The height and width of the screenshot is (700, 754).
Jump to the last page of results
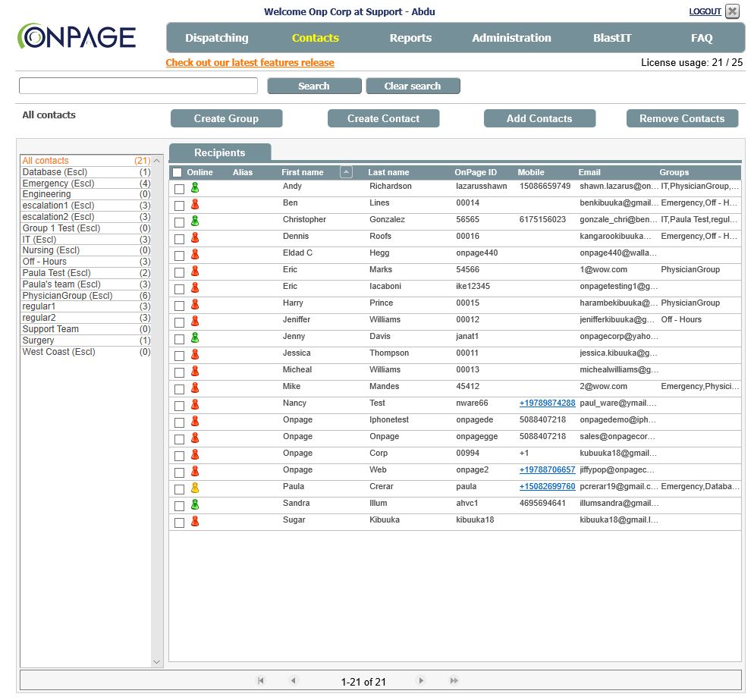click(454, 680)
